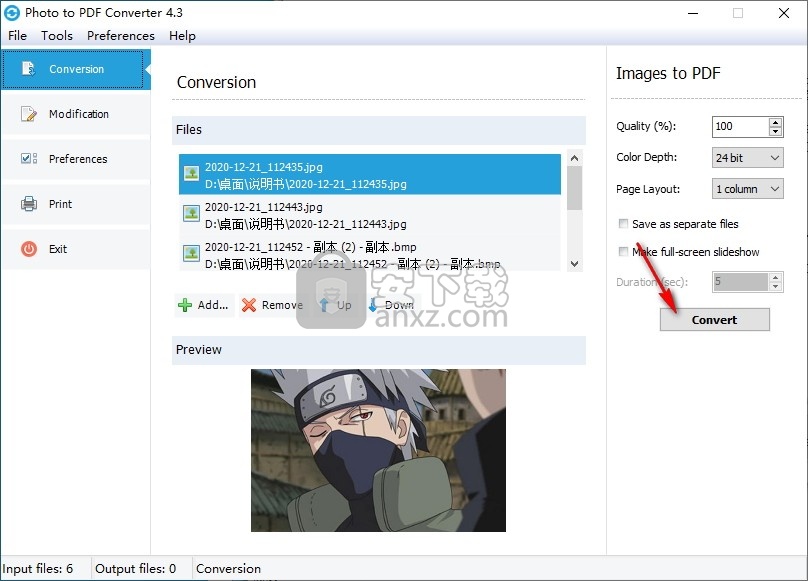808x581 pixels.
Task: Minimize the Photo to PDF Converter window
Action: 693,13
